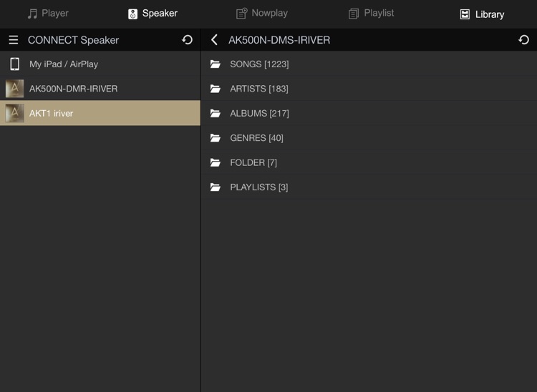The image size is (537, 392).
Task: Switch to the Player tab
Action: click(48, 14)
